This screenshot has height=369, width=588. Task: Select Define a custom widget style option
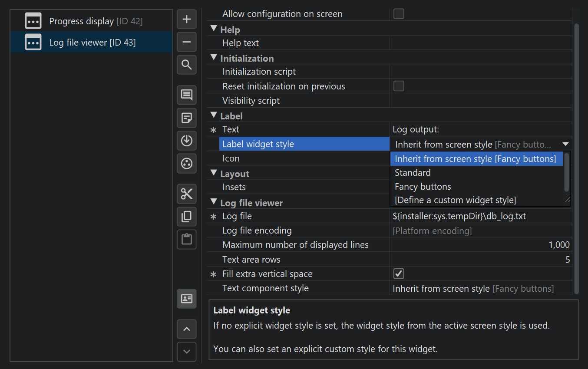(455, 200)
